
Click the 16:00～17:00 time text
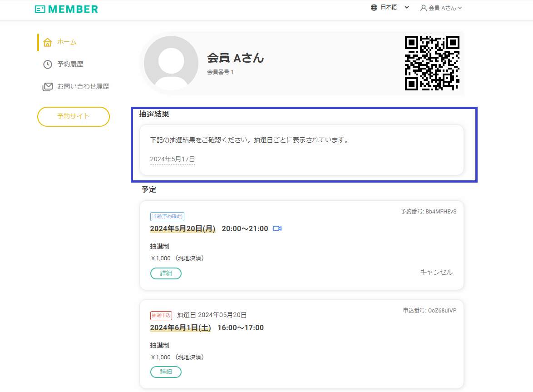[x=241, y=328]
